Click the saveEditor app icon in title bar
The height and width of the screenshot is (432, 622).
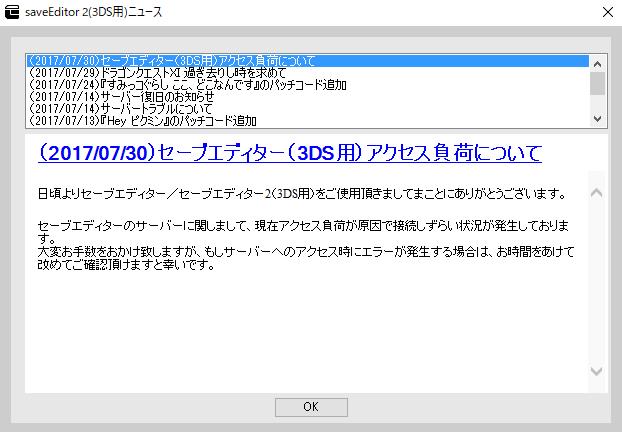(x=13, y=11)
